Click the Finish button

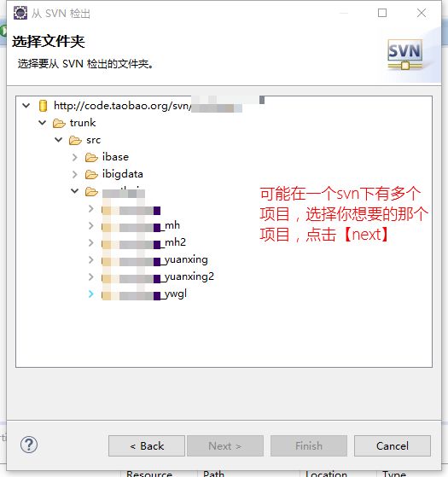coord(309,445)
